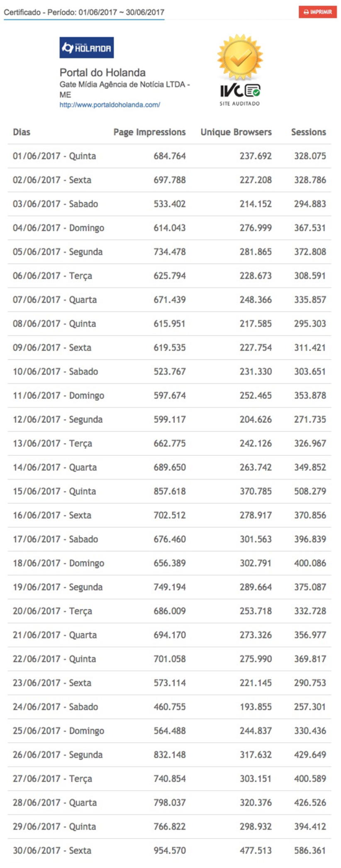Click the 954.570 page impressions value
The width and height of the screenshot is (341, 868).
(x=170, y=851)
